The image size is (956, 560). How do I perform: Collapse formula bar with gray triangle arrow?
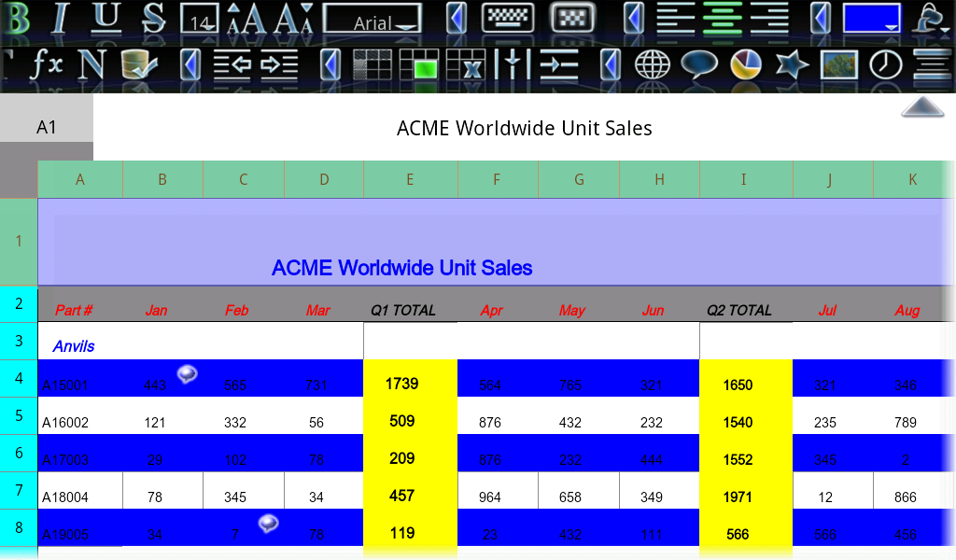click(x=922, y=106)
